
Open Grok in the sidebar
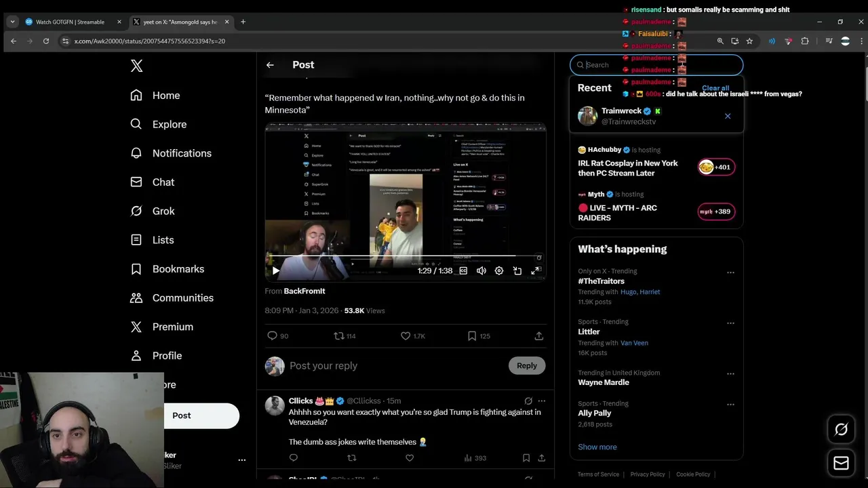pos(153,211)
